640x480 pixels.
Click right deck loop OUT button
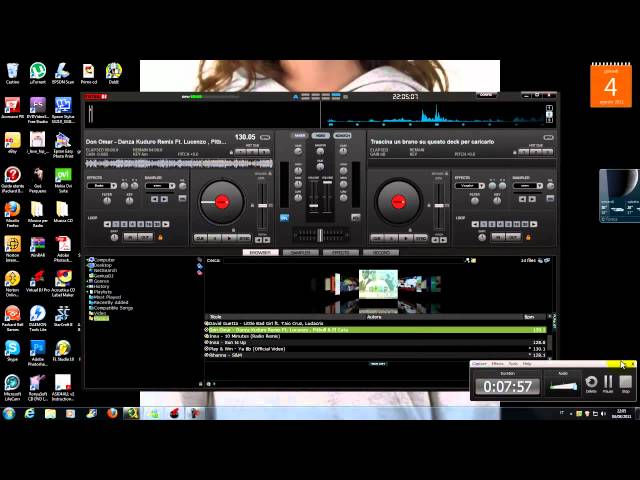513,237
